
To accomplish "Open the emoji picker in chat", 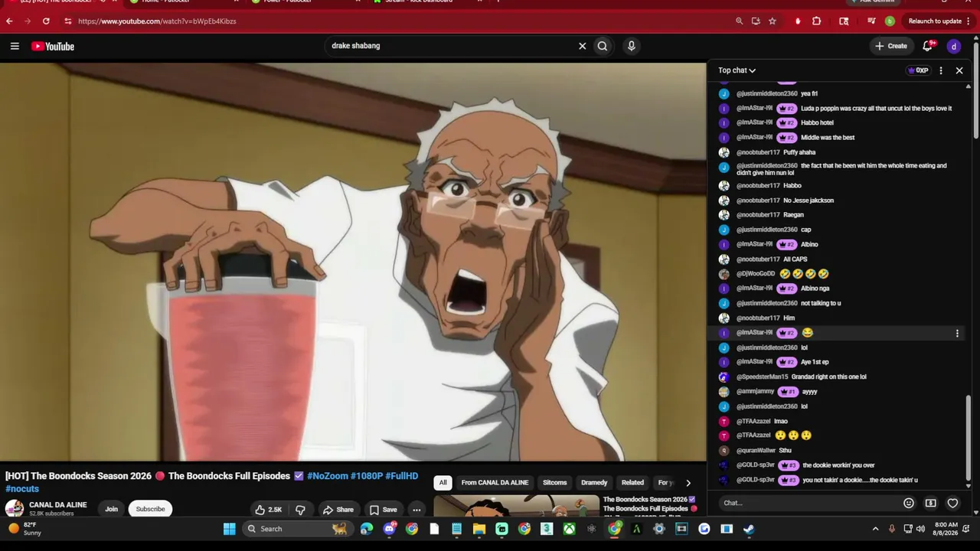I will [x=909, y=503].
